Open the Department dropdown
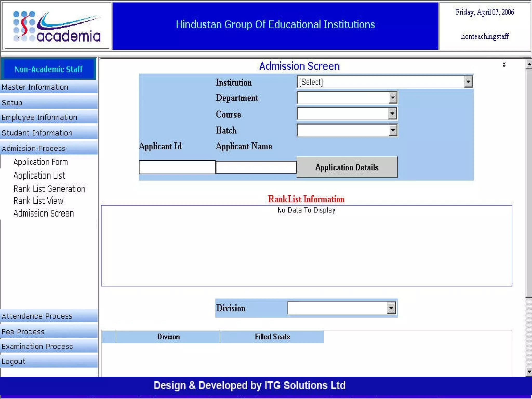This screenshot has height=399, width=532. [x=393, y=98]
